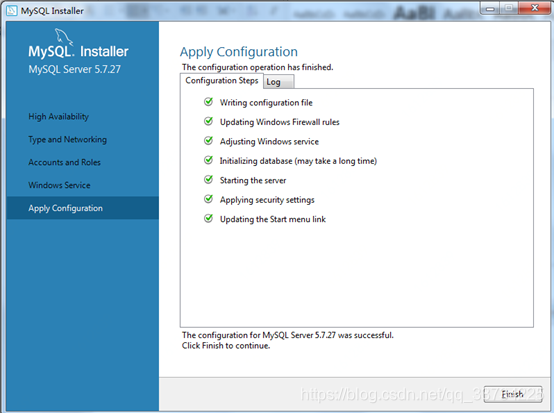Minimize the MySQL Installer window
554x413 pixels.
(490, 9)
